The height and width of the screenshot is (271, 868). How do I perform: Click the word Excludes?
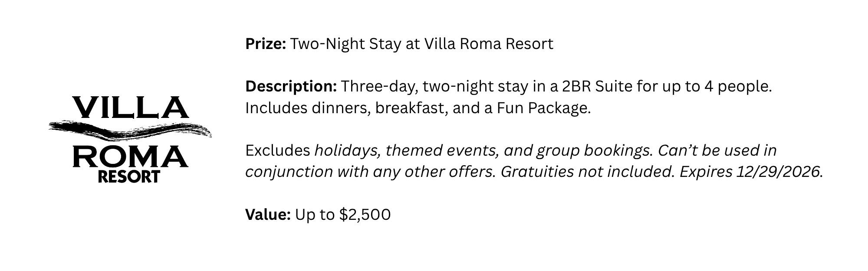click(278, 150)
